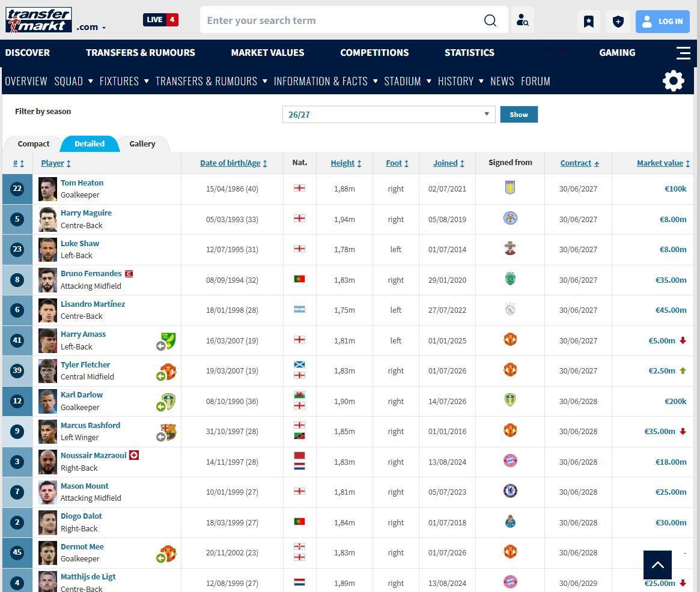Open the hamburger menu icon
700x592 pixels.
click(x=683, y=53)
